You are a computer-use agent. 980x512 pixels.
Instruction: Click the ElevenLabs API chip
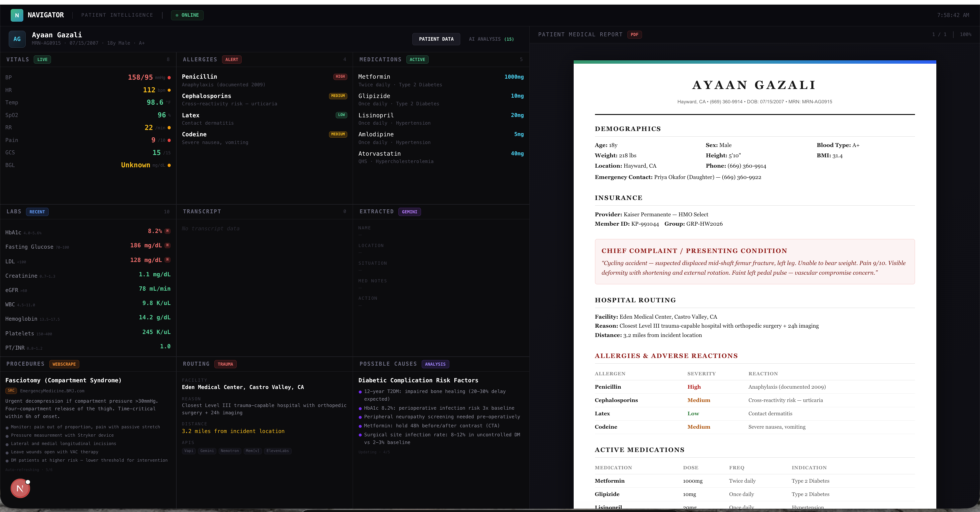277,451
